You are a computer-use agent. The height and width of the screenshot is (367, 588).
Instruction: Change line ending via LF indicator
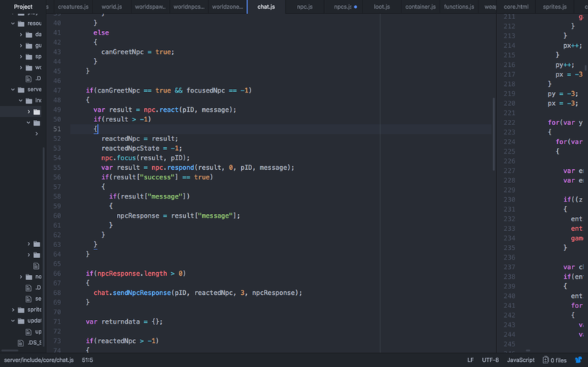click(470, 360)
